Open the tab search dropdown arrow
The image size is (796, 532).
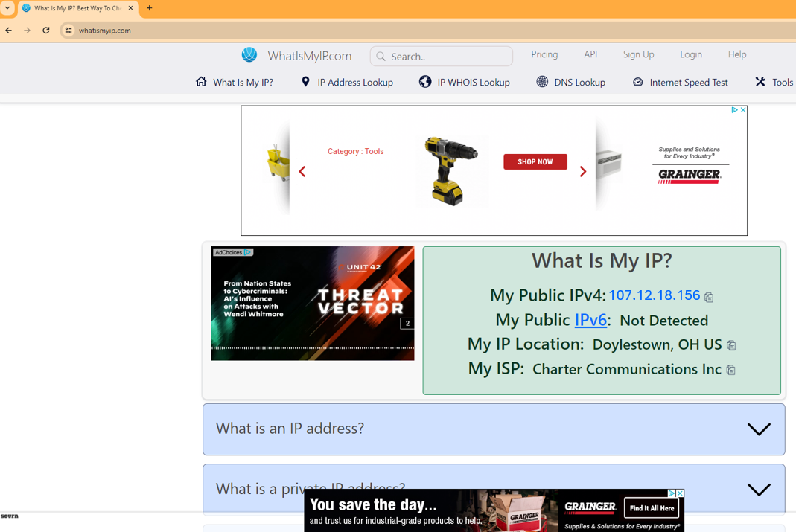click(x=7, y=8)
